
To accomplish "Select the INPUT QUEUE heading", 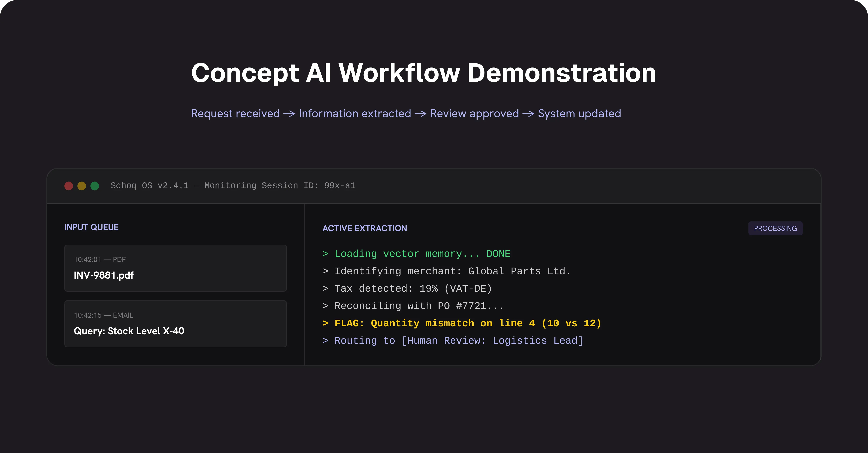I will tap(92, 227).
